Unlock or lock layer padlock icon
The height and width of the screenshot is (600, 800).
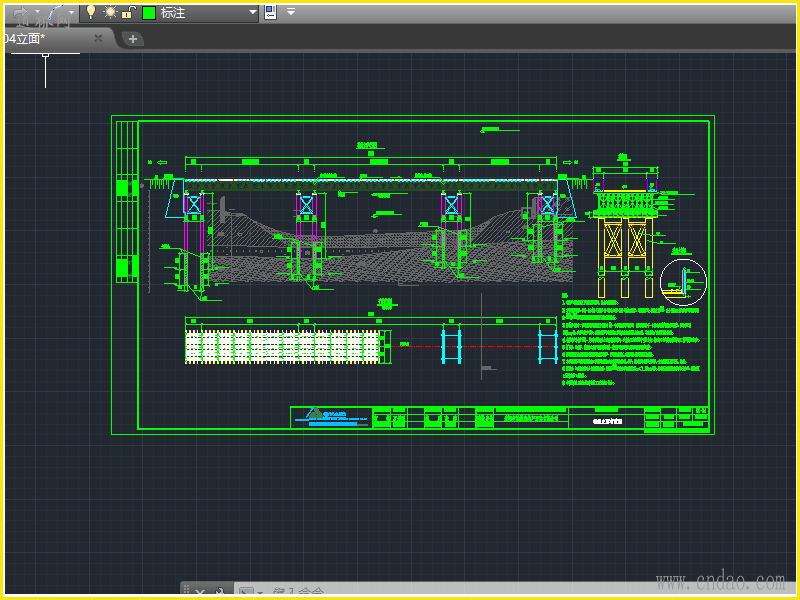click(x=128, y=13)
